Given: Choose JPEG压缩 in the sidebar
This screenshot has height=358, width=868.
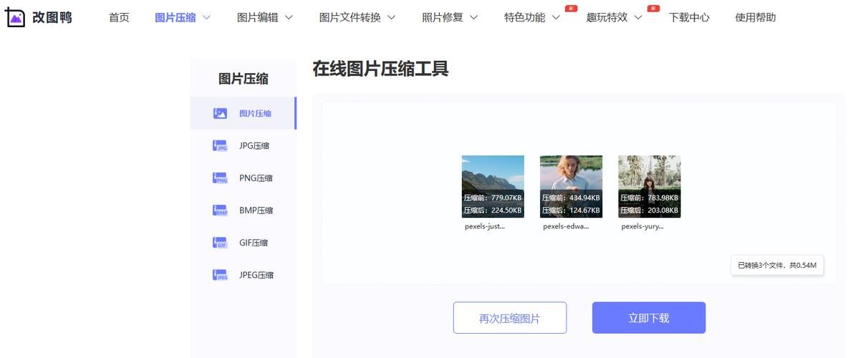Looking at the screenshot, I should pos(243,274).
